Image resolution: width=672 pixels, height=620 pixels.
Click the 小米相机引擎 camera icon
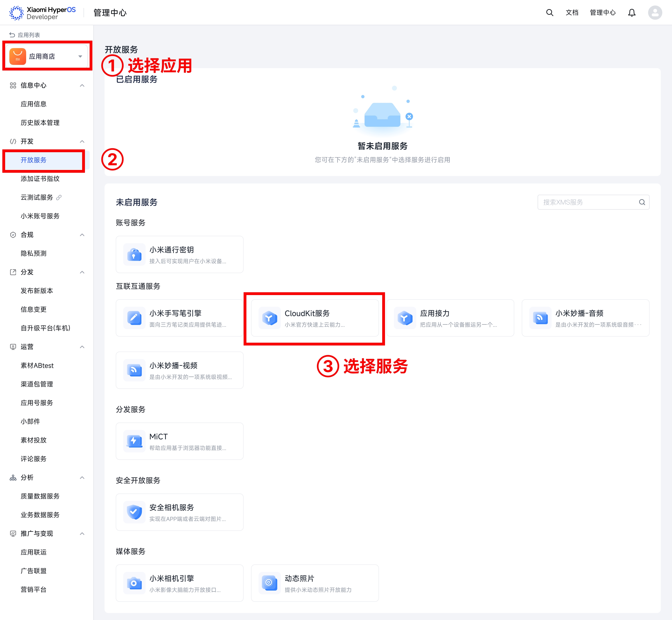pyautogui.click(x=134, y=583)
